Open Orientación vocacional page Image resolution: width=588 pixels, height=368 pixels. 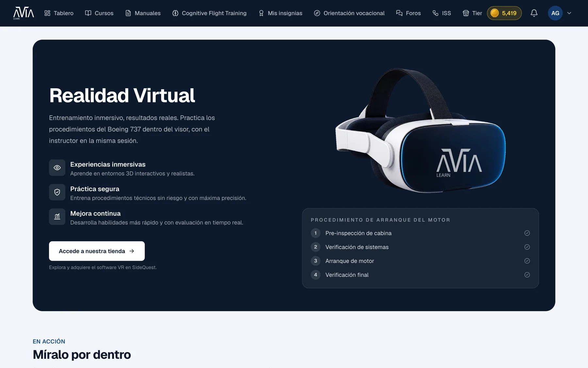[349, 13]
